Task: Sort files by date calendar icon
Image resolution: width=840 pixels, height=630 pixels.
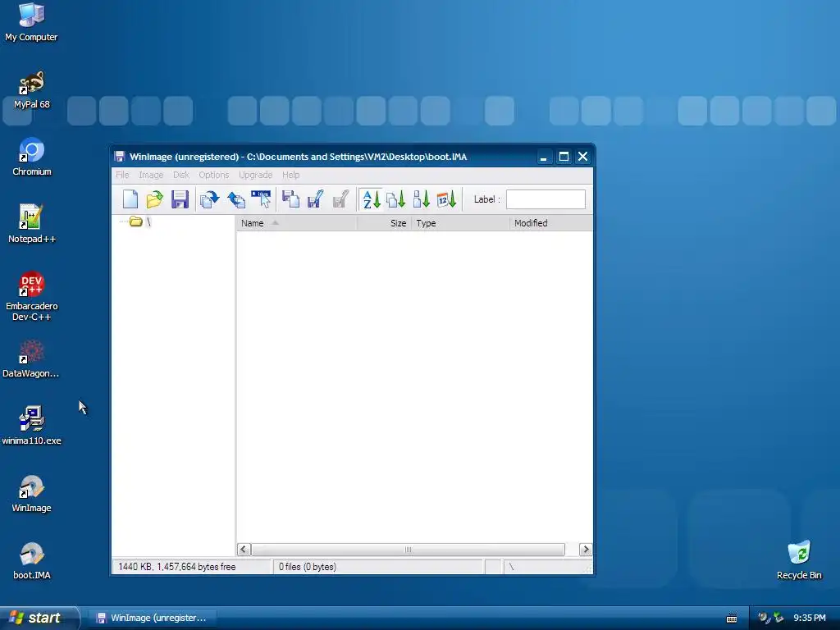Action: pyautogui.click(x=447, y=199)
